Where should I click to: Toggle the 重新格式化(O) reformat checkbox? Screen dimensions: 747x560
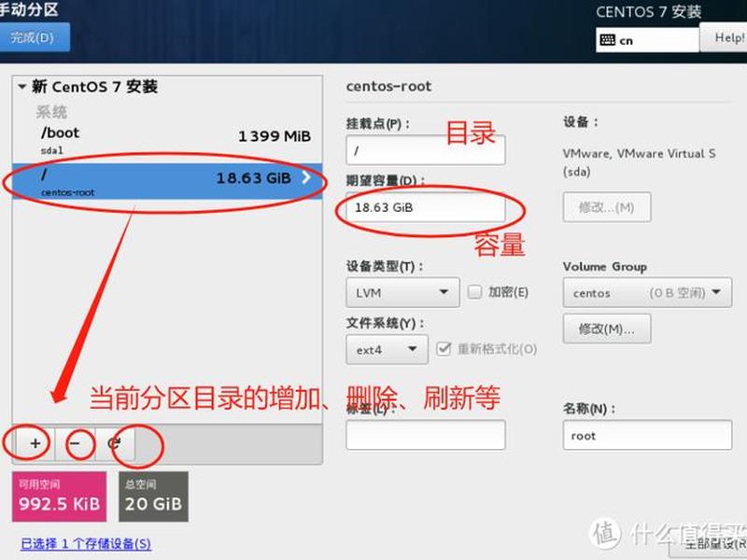point(444,348)
